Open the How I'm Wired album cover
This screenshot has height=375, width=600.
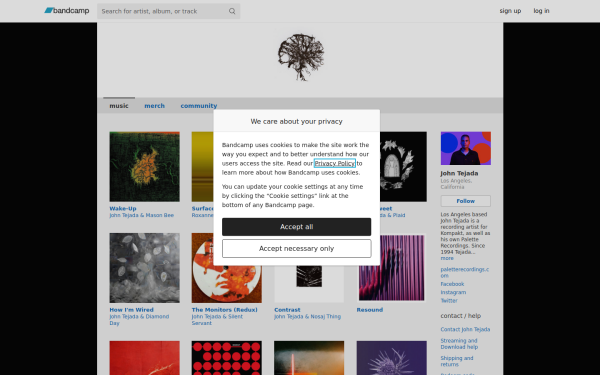(x=144, y=268)
